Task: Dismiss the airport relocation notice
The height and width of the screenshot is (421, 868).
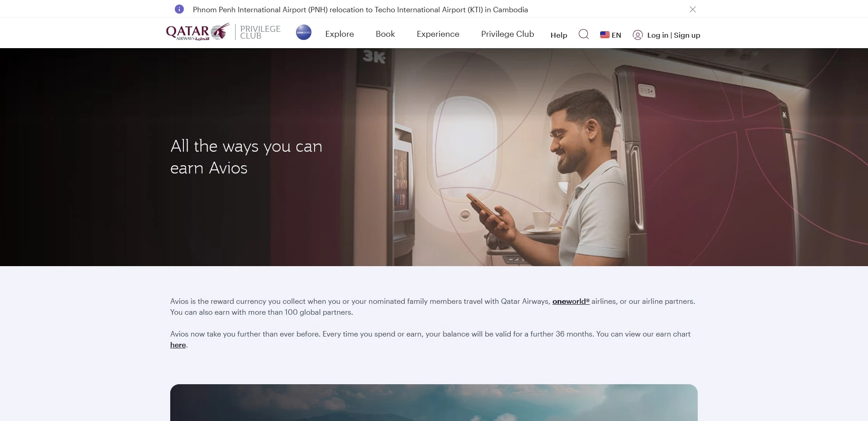Action: 692,9
